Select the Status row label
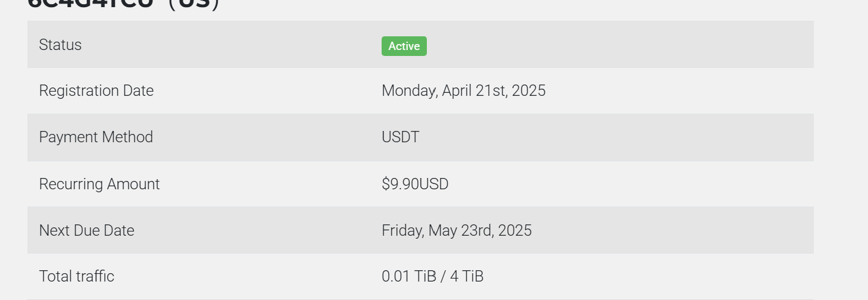 [x=60, y=45]
